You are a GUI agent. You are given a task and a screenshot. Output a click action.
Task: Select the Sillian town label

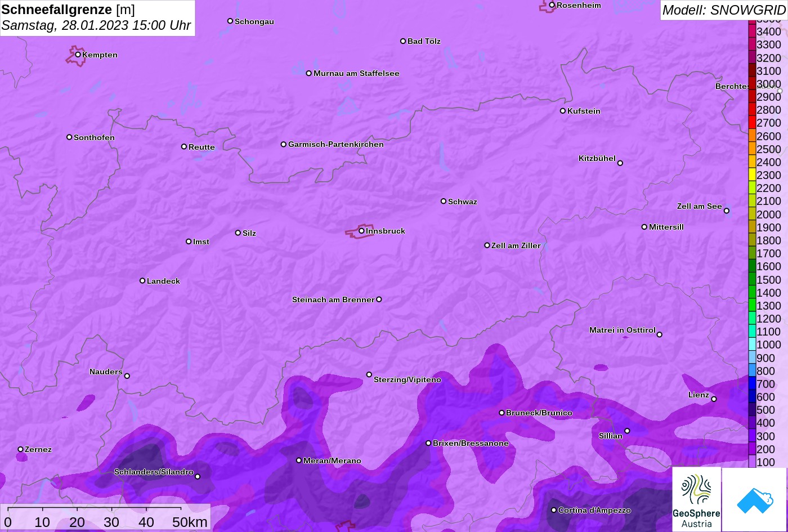(611, 436)
